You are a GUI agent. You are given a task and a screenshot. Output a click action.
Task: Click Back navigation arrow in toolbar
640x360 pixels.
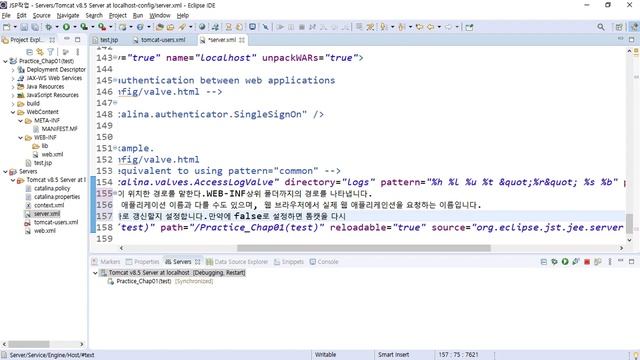[430, 27]
